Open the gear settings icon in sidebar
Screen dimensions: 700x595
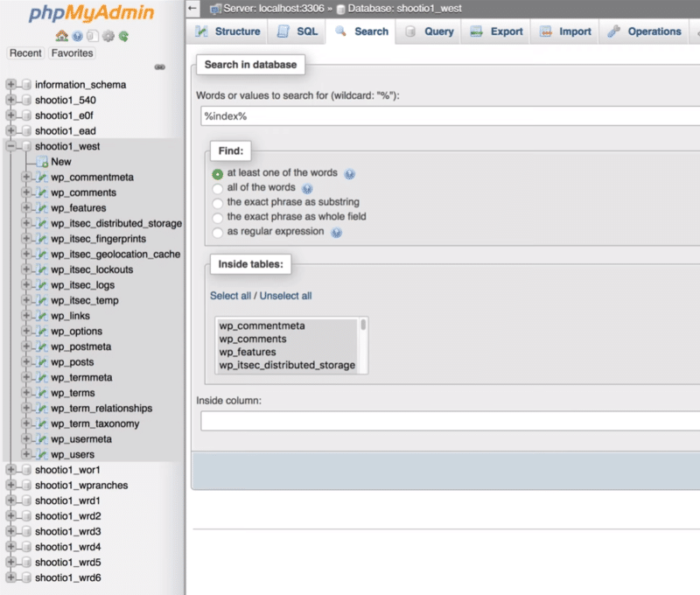[108, 36]
